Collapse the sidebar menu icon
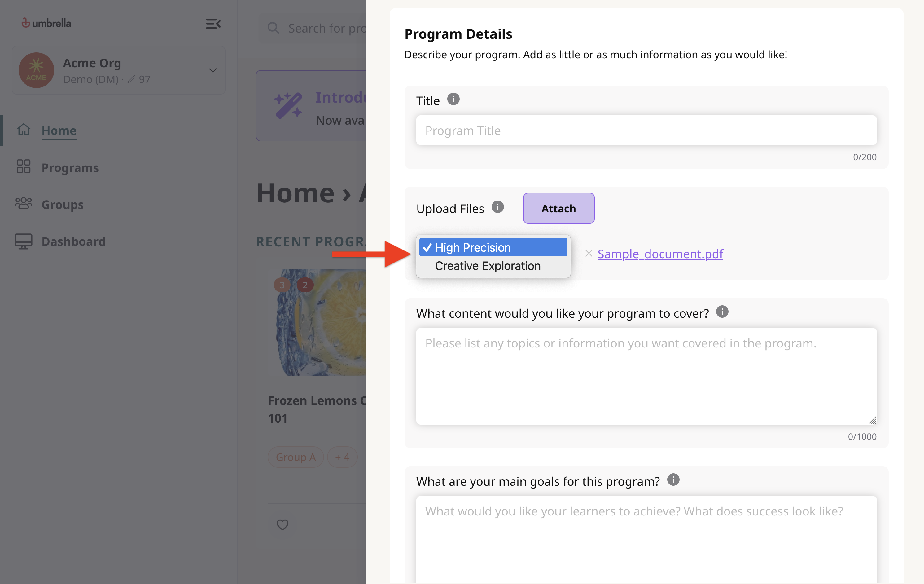The height and width of the screenshot is (584, 924). pos(213,24)
